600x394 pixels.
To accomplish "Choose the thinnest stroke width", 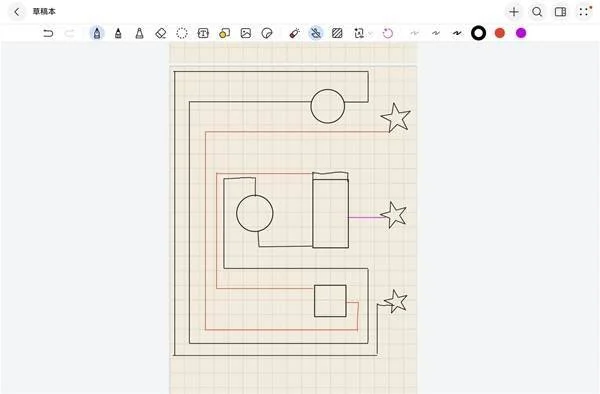I will coord(414,33).
